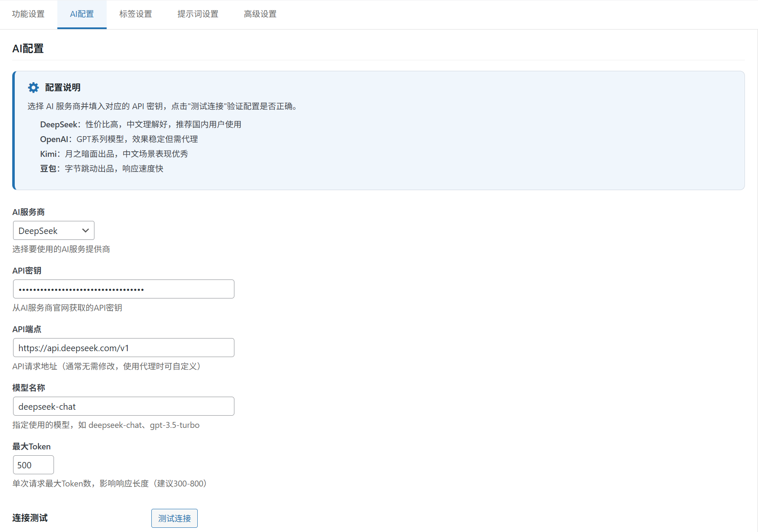
Task: Run connection test via 测试连接
Action: [174, 518]
